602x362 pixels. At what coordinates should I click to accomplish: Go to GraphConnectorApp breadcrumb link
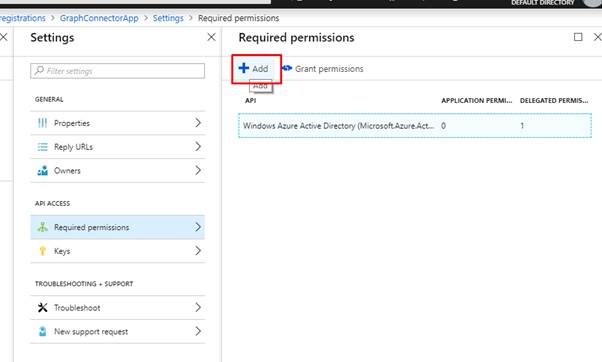point(99,18)
